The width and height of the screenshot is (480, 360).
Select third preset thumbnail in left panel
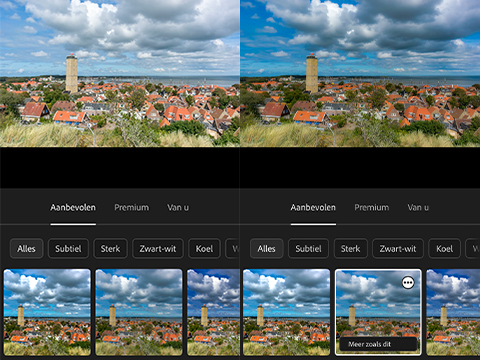(x=213, y=312)
